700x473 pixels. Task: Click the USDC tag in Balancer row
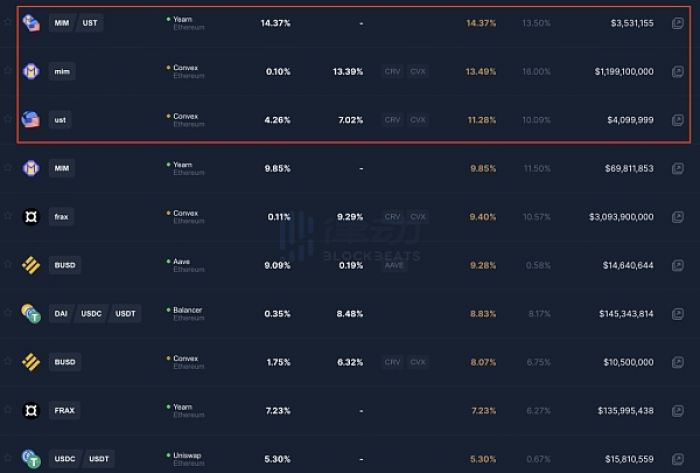tap(91, 314)
